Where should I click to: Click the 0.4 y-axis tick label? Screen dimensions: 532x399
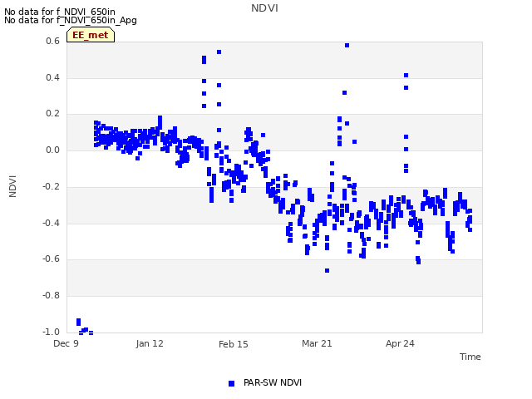(52, 77)
